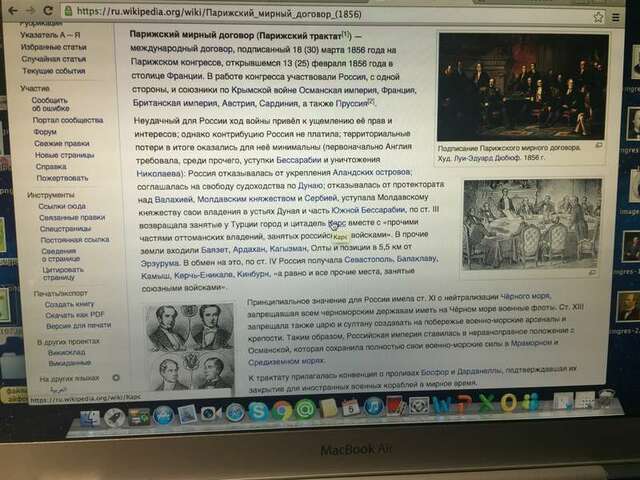Open Ссылки сюда tool link
640x480 pixels.
[x=62, y=206]
